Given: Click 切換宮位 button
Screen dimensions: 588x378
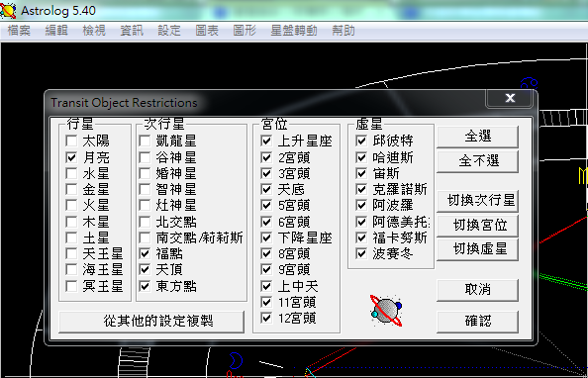Looking at the screenshot, I should click(478, 225).
